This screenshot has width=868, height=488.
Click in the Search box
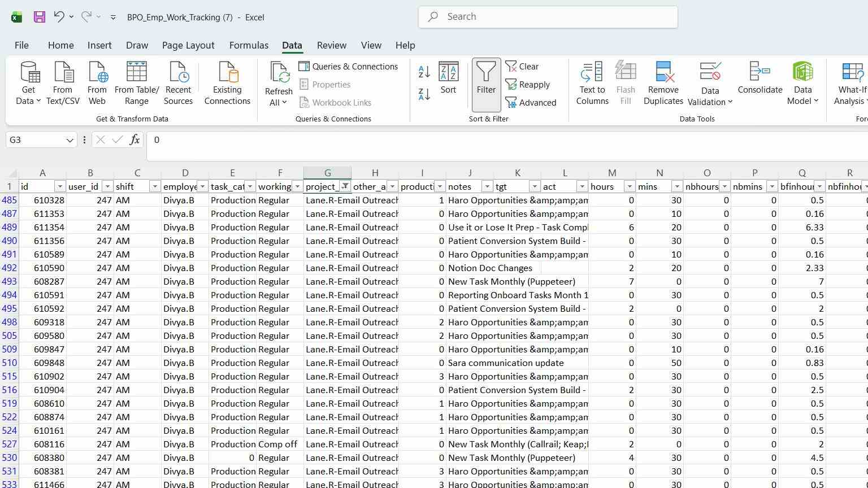[548, 17]
